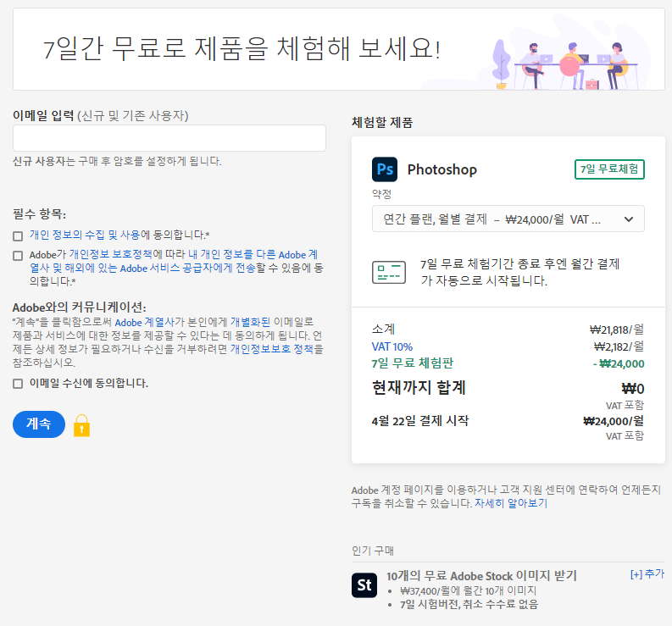Click the 7일 시험버전, 취소 수수료 없음 bullet

coord(469,605)
